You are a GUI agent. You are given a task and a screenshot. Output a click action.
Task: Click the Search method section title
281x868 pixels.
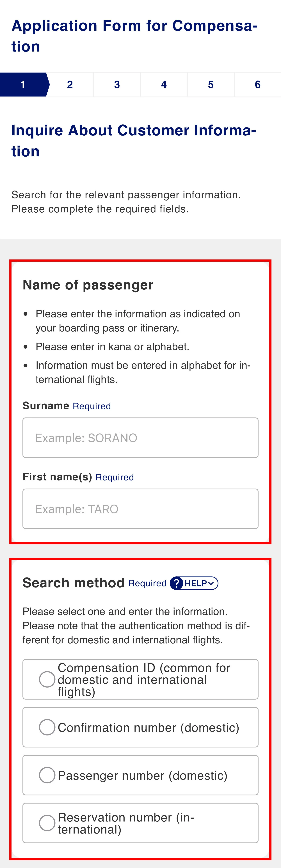click(74, 583)
